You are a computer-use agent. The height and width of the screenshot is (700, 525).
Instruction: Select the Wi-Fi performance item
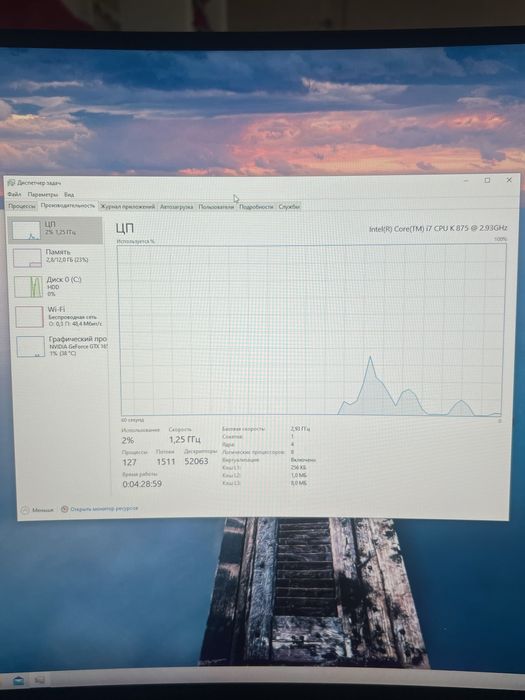pyautogui.click(x=58, y=316)
